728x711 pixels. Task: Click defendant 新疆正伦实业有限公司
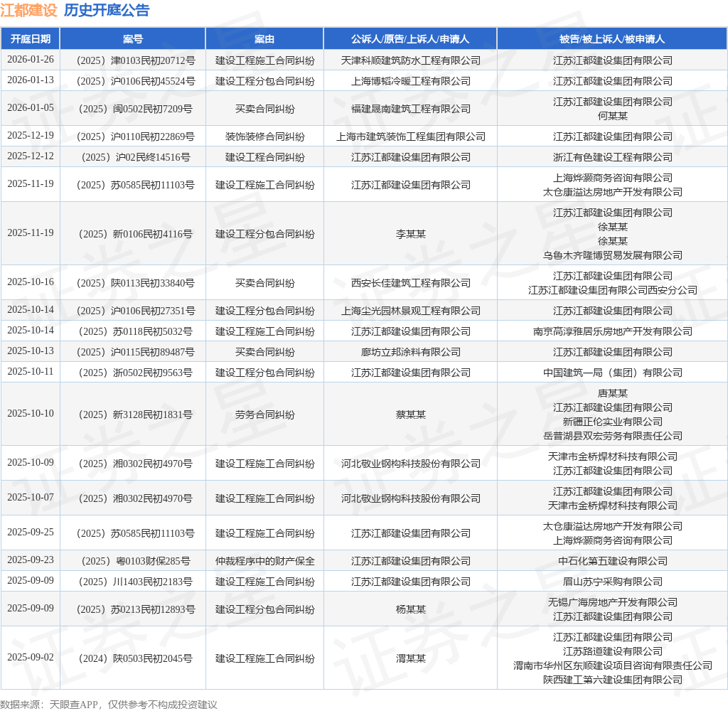[612, 422]
